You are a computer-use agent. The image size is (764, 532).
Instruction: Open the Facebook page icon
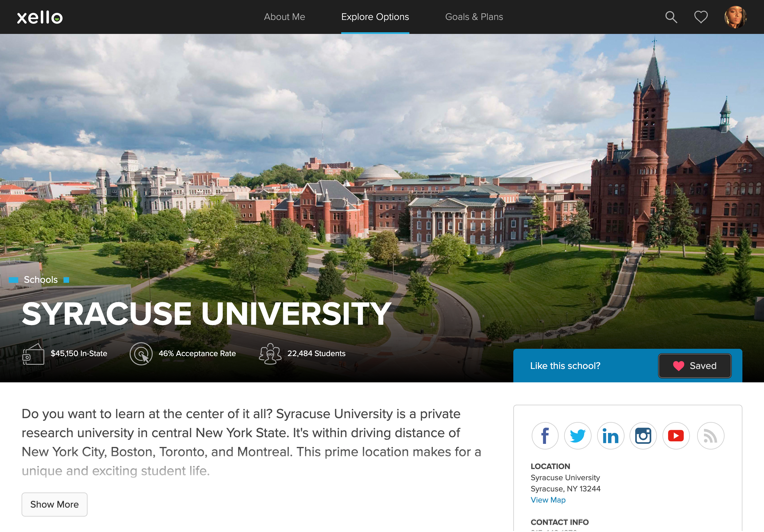545,436
